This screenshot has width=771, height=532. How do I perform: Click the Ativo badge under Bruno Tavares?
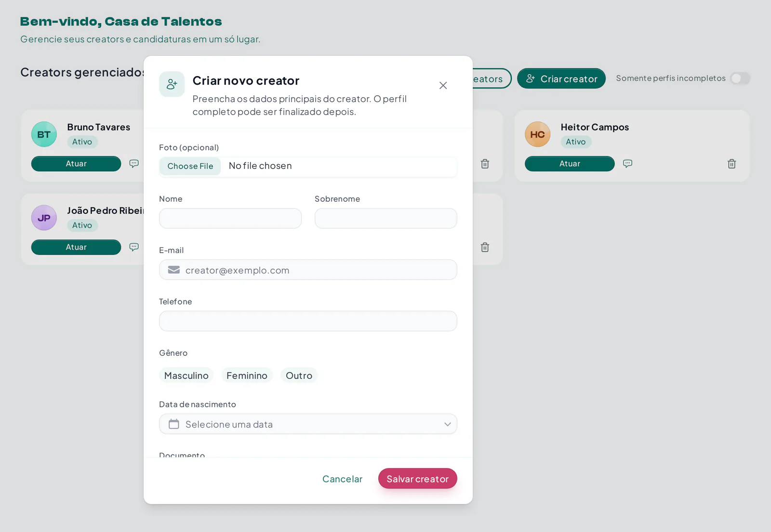82,142
